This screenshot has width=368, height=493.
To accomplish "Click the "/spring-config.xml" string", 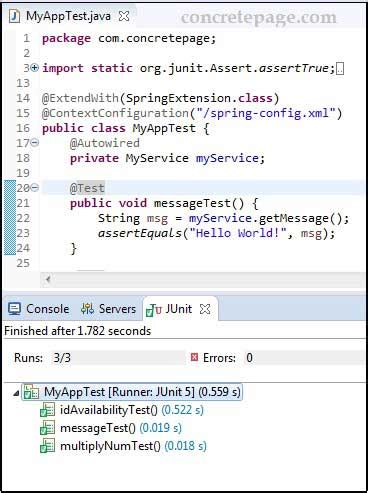I will 266,113.
